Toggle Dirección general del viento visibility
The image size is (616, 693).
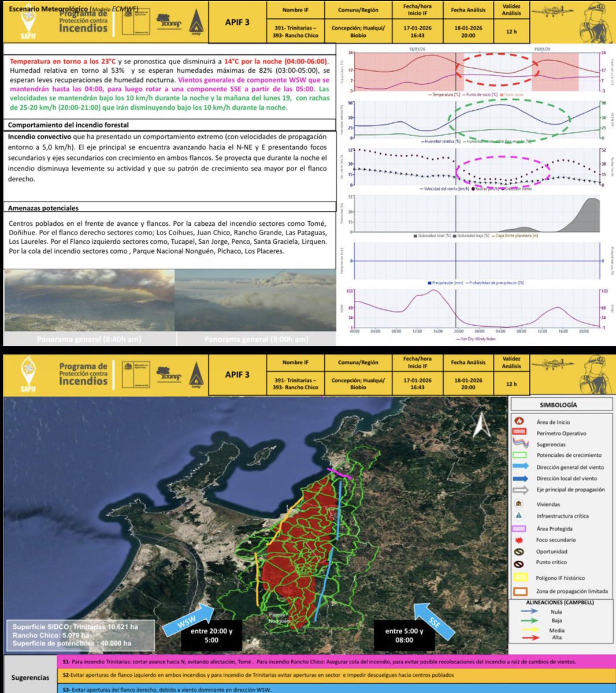(519, 467)
